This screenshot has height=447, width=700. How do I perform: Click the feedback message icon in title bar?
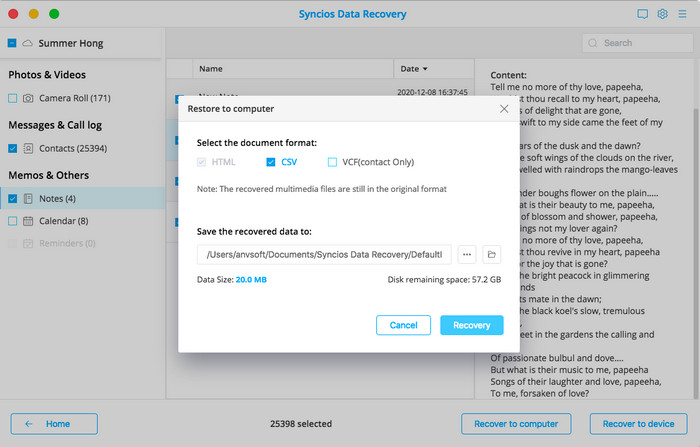642,14
